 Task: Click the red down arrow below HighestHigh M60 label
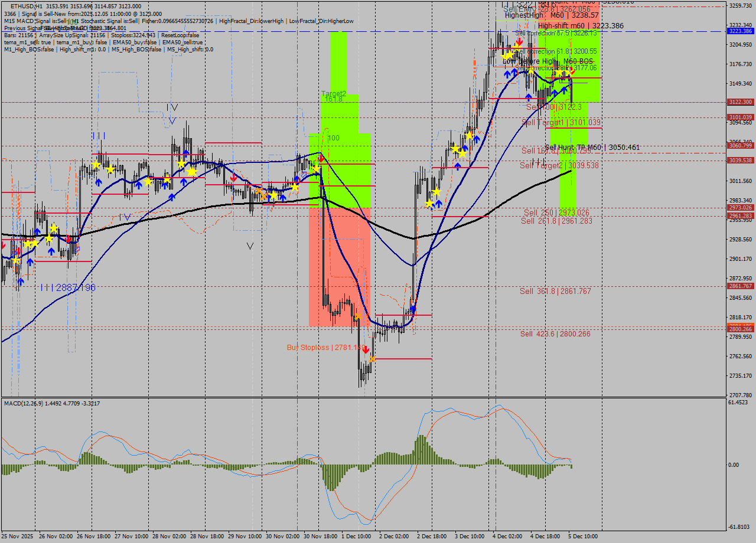(520, 42)
